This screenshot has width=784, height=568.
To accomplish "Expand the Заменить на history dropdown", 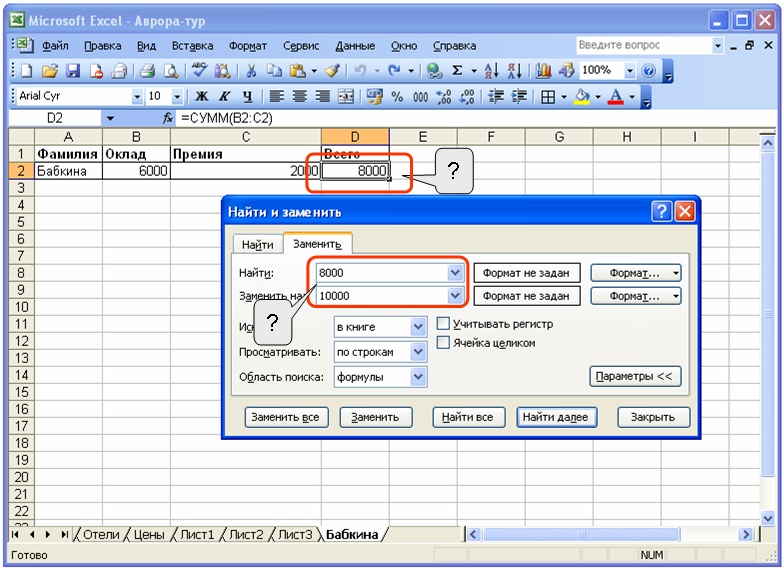I will click(x=454, y=296).
